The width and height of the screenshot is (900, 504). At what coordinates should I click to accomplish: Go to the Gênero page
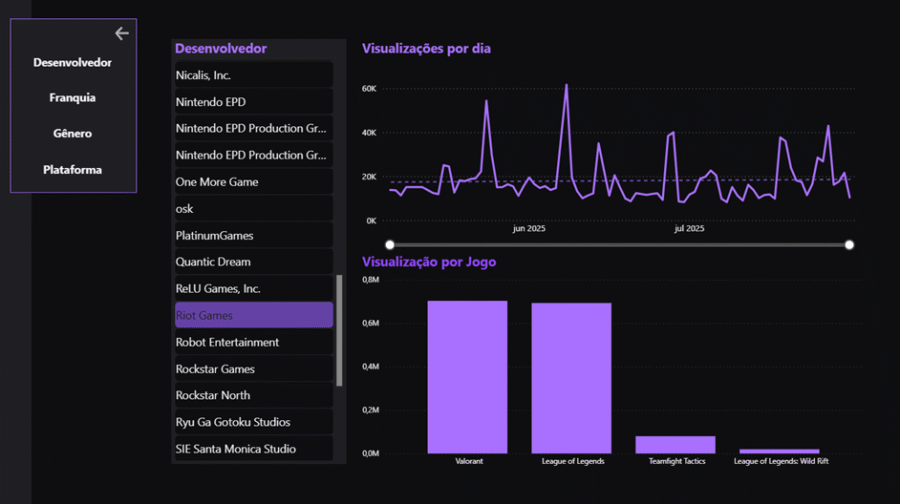tap(72, 133)
